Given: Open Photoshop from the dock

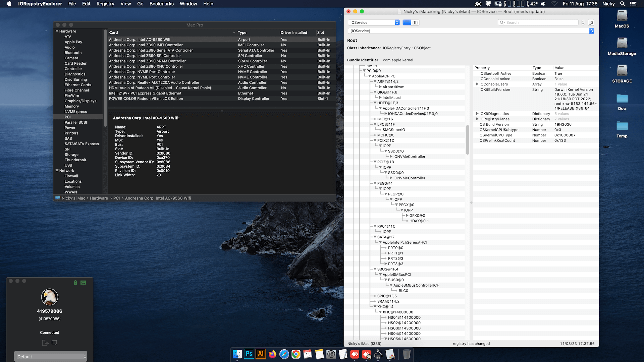Looking at the screenshot, I should (249, 354).
